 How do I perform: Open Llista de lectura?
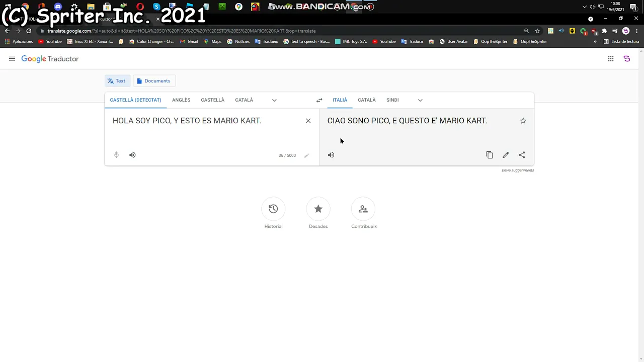point(621,42)
